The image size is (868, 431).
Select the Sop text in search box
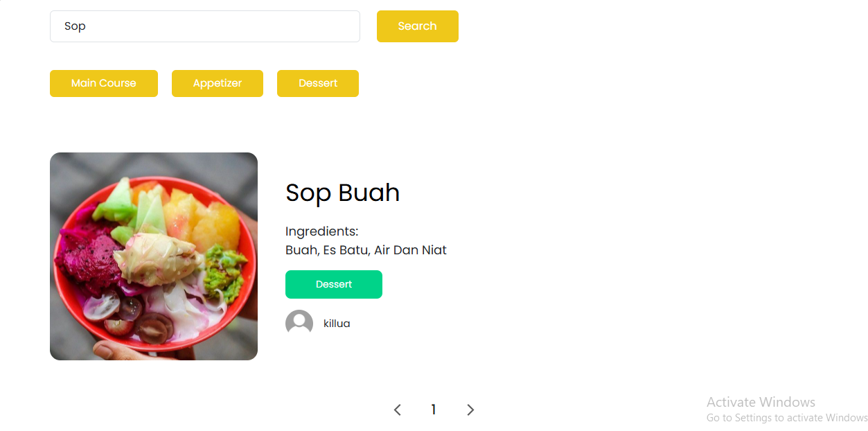pyautogui.click(x=74, y=26)
